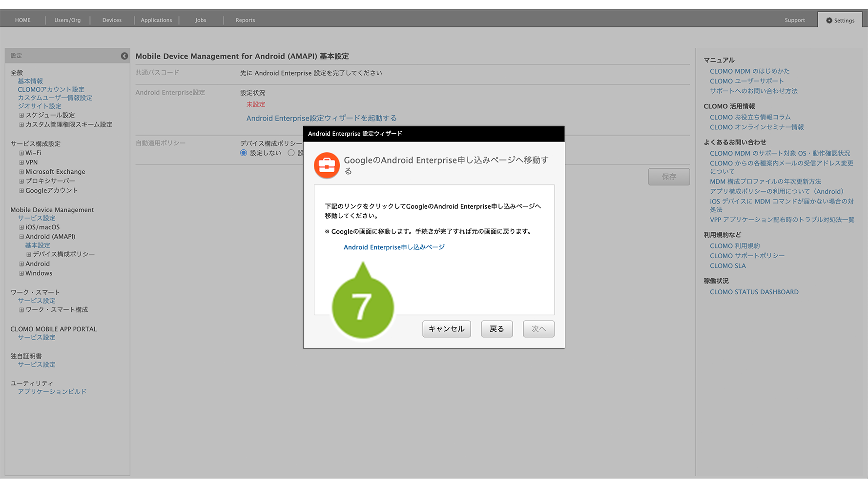Screen dimensions: 868x488
Task: Open the Applications menu
Action: tap(156, 20)
